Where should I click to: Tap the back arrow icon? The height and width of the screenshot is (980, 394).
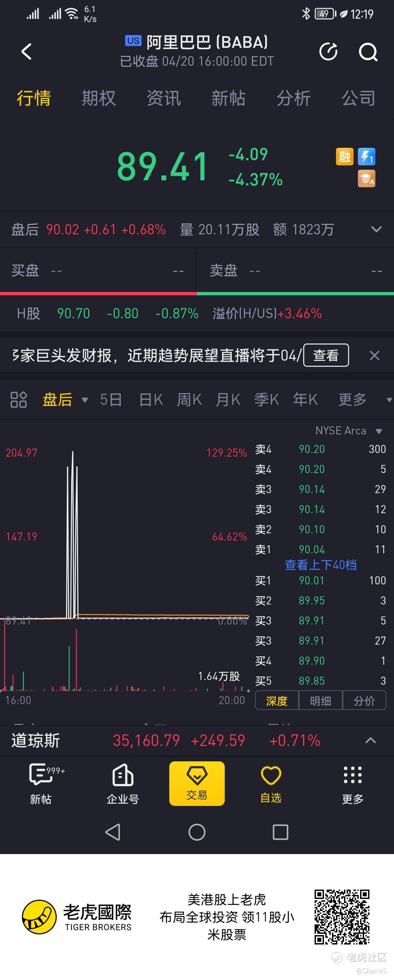[x=26, y=51]
